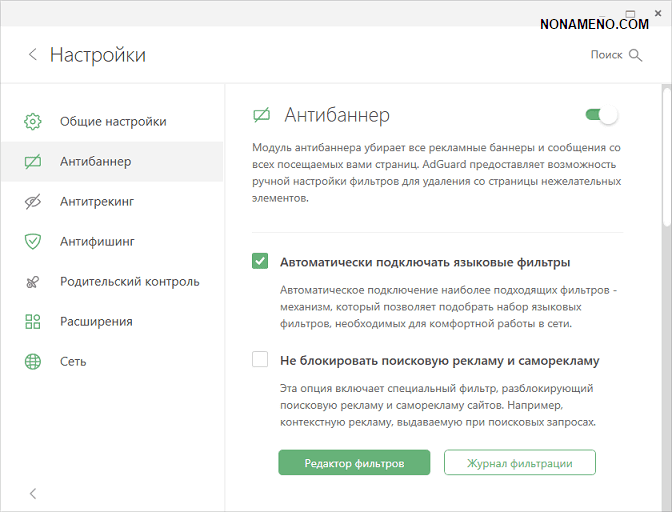Go back using the header arrow

(x=33, y=55)
